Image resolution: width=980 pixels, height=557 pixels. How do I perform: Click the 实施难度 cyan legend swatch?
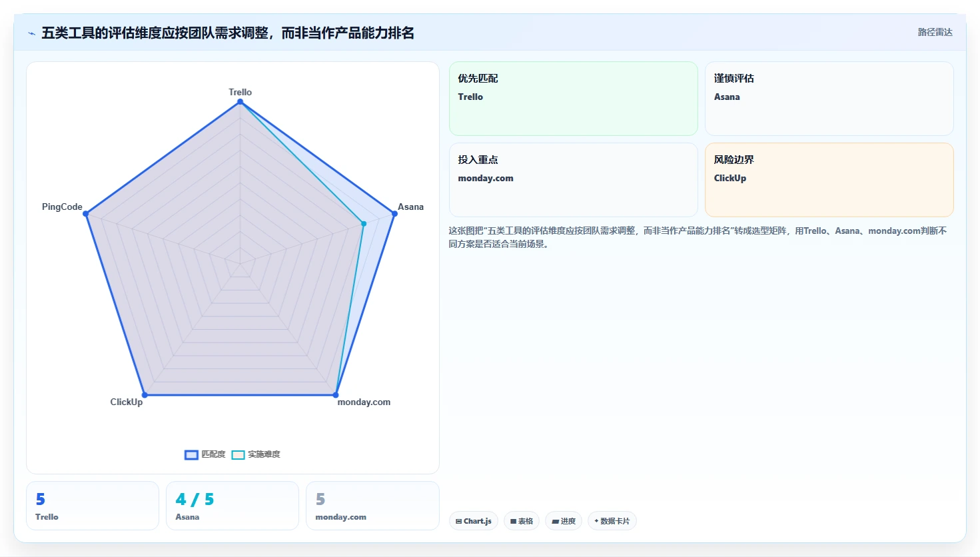point(238,455)
